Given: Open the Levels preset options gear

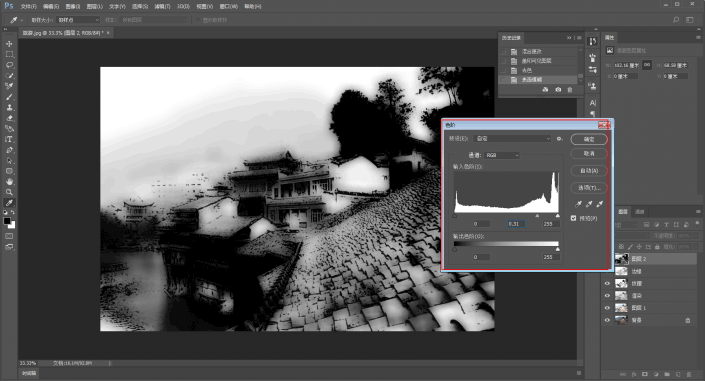Looking at the screenshot, I should (x=559, y=139).
